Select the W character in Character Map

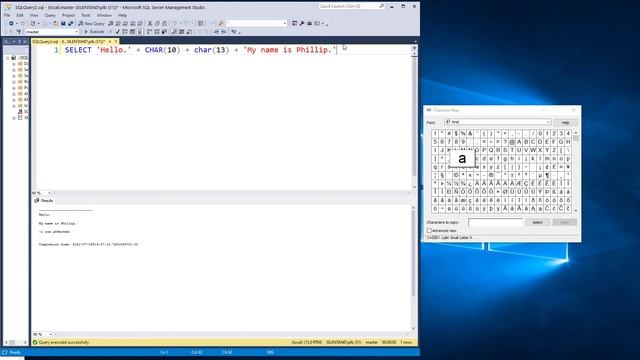pos(533,150)
